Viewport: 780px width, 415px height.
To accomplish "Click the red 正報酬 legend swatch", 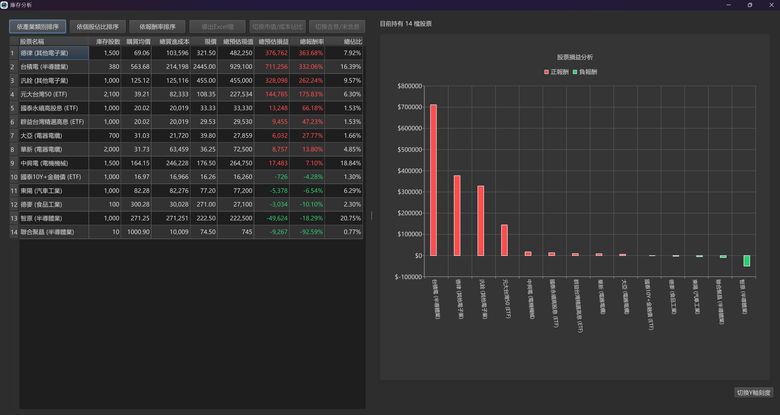I will click(546, 72).
